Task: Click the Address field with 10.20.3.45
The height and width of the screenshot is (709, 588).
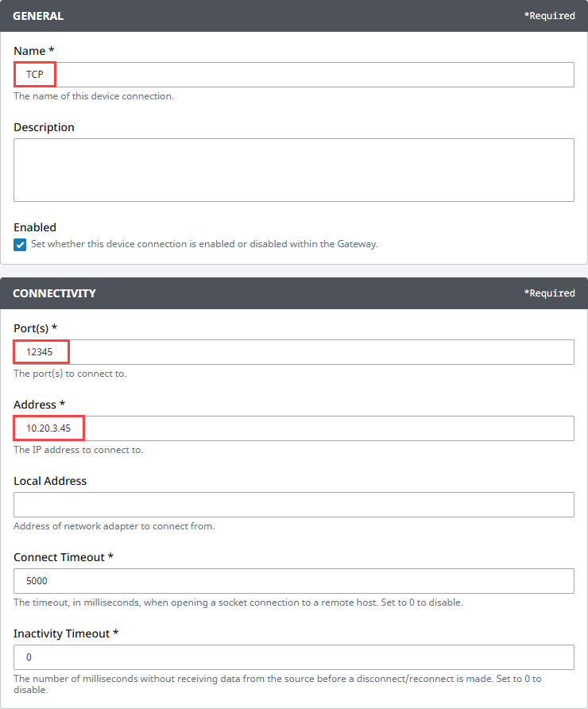Action: [x=294, y=428]
